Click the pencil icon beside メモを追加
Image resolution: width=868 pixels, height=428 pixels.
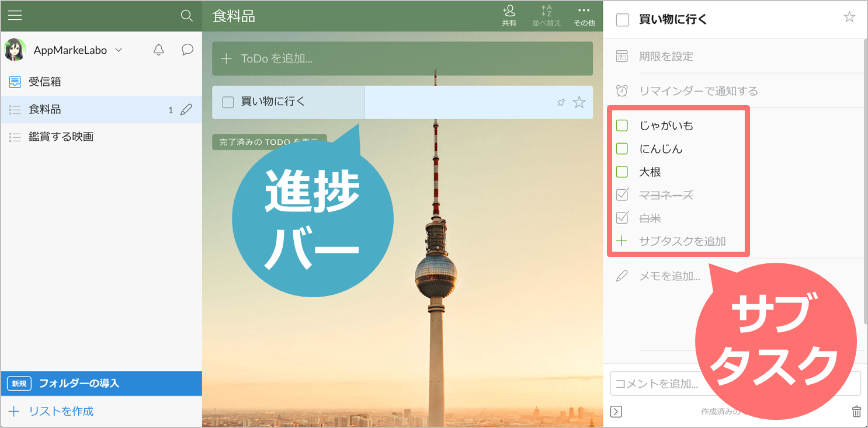tap(622, 276)
